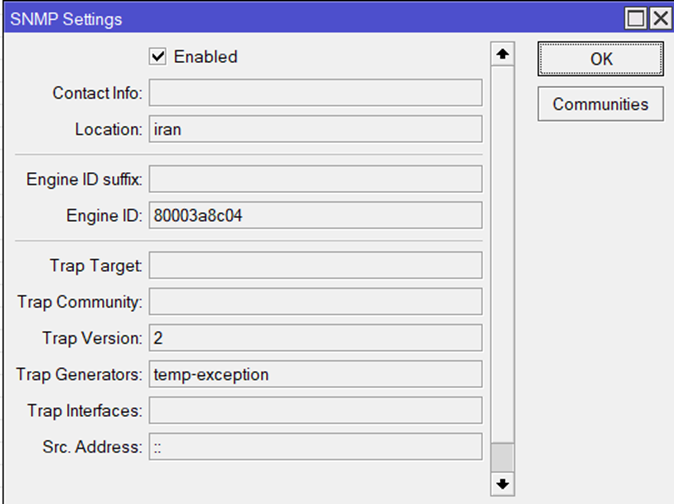Click the Trap Interfaces field

click(315, 410)
